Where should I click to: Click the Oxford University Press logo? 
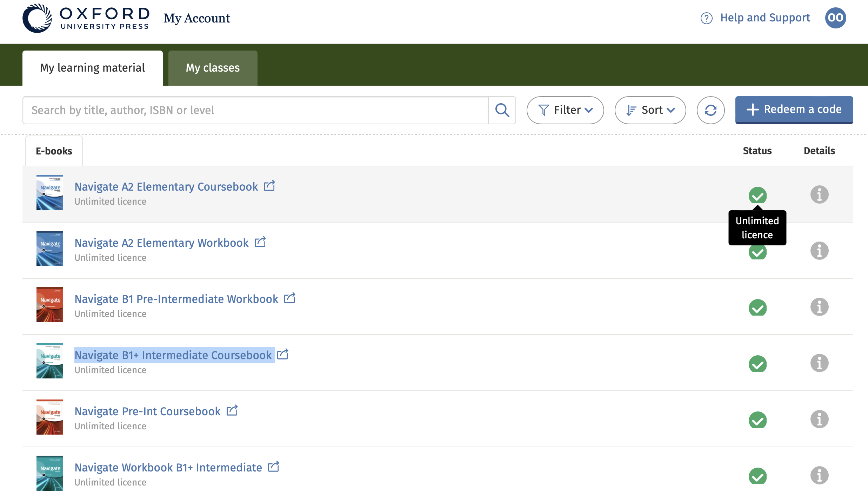tap(86, 18)
